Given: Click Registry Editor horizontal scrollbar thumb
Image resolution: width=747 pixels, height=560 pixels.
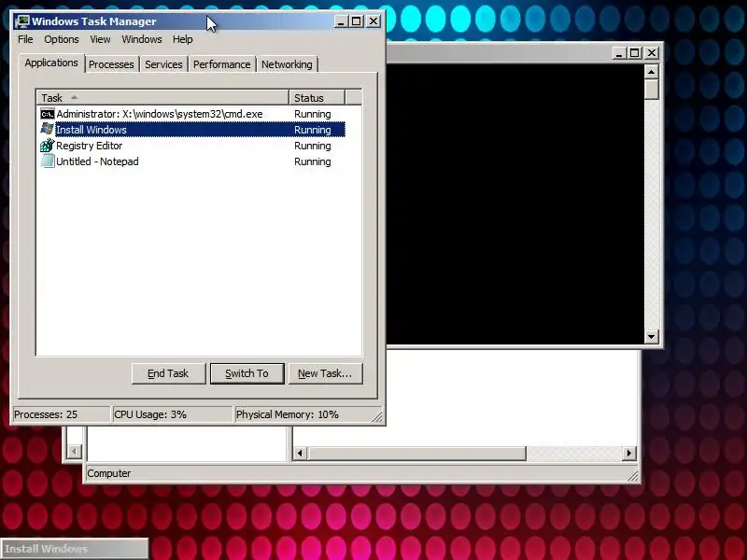Looking at the screenshot, I should pos(416,454).
